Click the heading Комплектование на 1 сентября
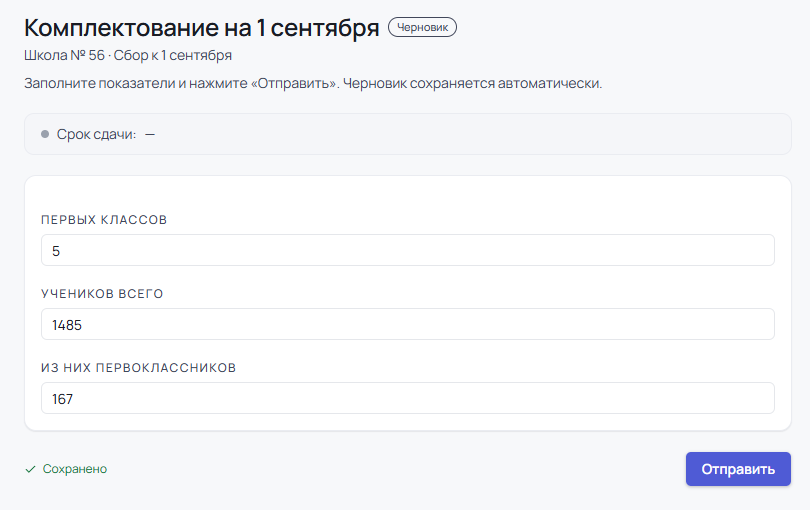This screenshot has height=510, width=810. [201, 27]
